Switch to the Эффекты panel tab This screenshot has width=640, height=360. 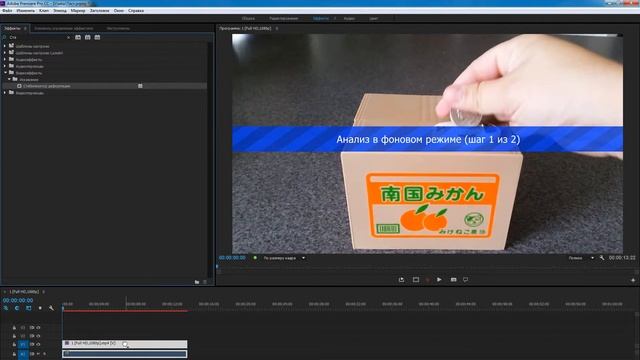coord(12,29)
